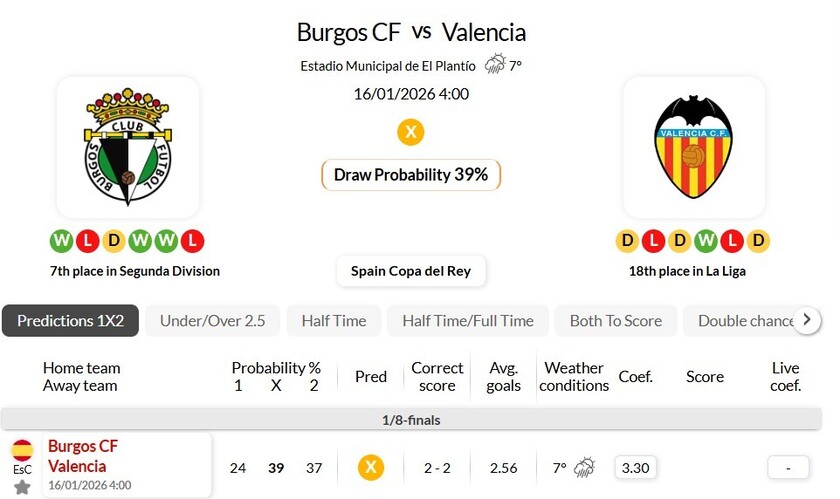The width and height of the screenshot is (840, 499).
Task: Click the weather icon beside the stadium name
Action: click(495, 65)
